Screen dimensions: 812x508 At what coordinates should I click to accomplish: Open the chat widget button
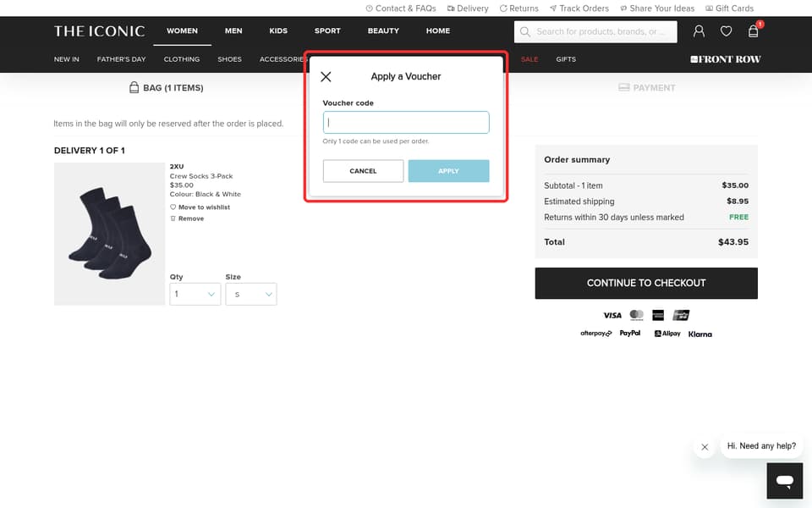785,481
